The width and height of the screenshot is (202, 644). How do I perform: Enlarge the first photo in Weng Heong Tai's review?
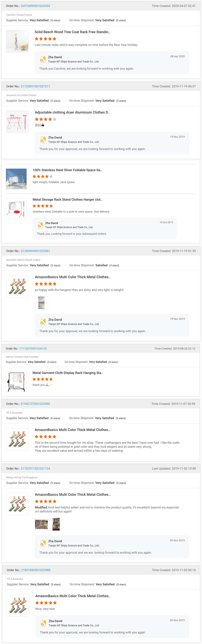[x=41, y=524]
